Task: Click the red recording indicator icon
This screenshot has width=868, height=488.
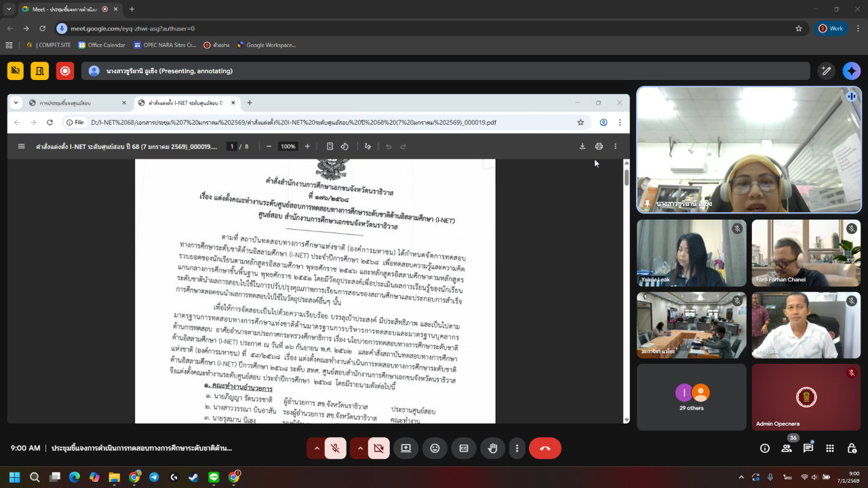Action: point(65,71)
